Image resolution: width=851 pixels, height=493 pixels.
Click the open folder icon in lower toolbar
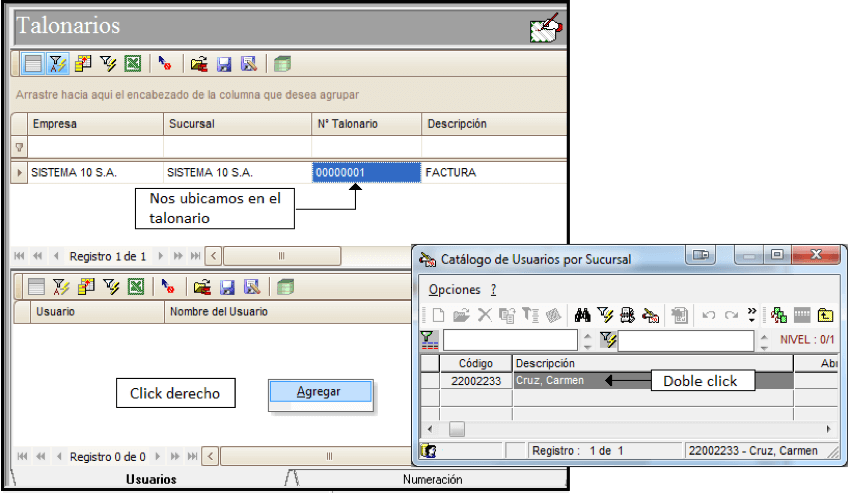point(202,287)
